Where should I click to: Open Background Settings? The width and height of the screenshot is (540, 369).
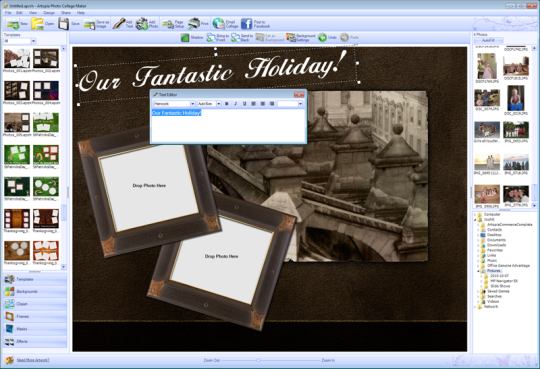(301, 38)
